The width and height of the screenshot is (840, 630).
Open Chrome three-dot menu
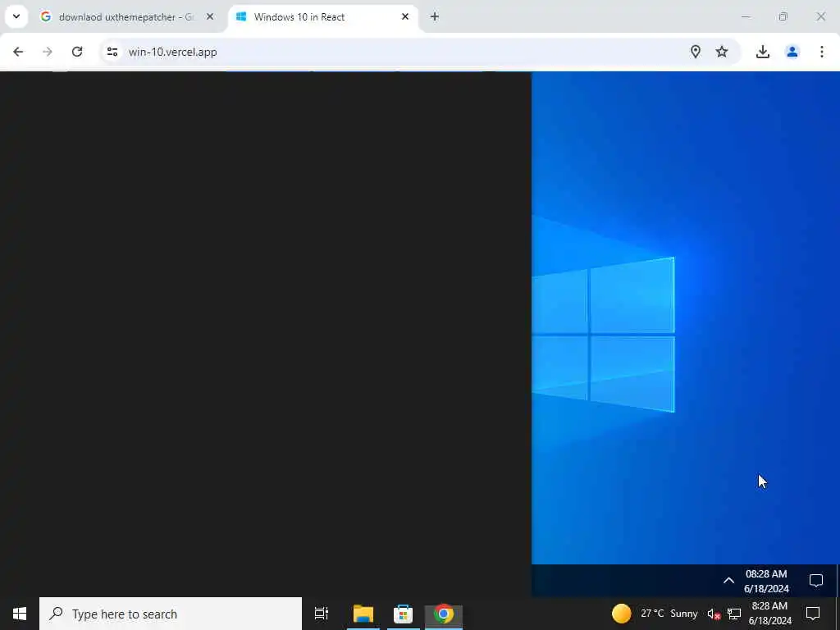pos(822,52)
